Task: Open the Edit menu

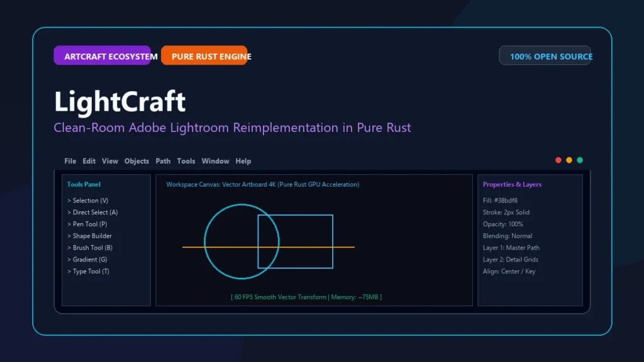Action: click(89, 161)
